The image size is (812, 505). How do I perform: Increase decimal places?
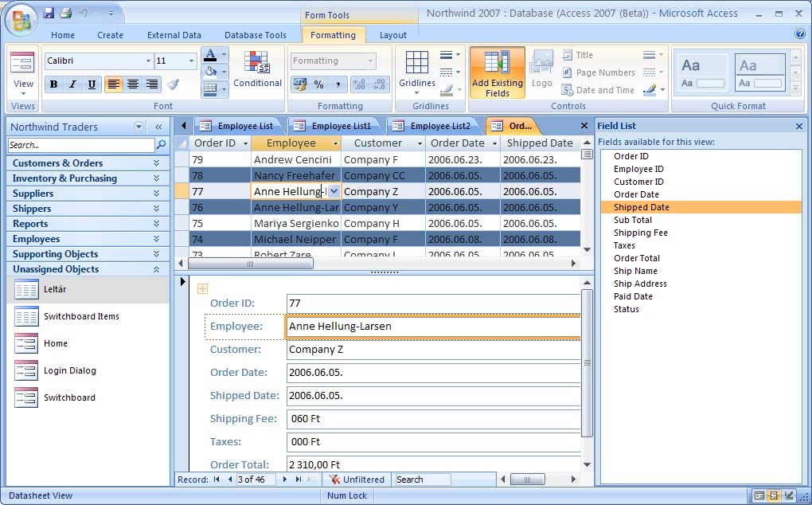click(x=360, y=84)
